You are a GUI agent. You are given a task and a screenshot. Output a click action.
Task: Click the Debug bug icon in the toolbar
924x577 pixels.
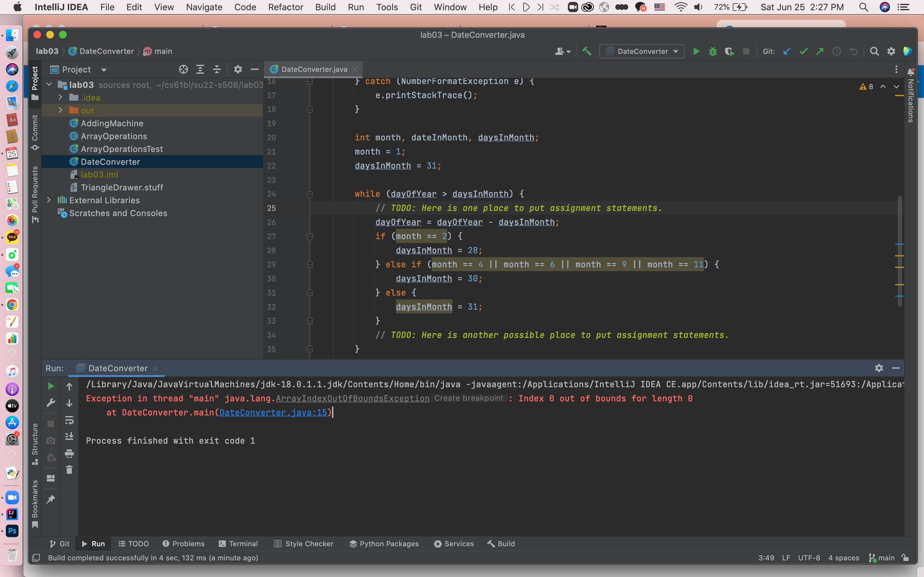pos(713,51)
